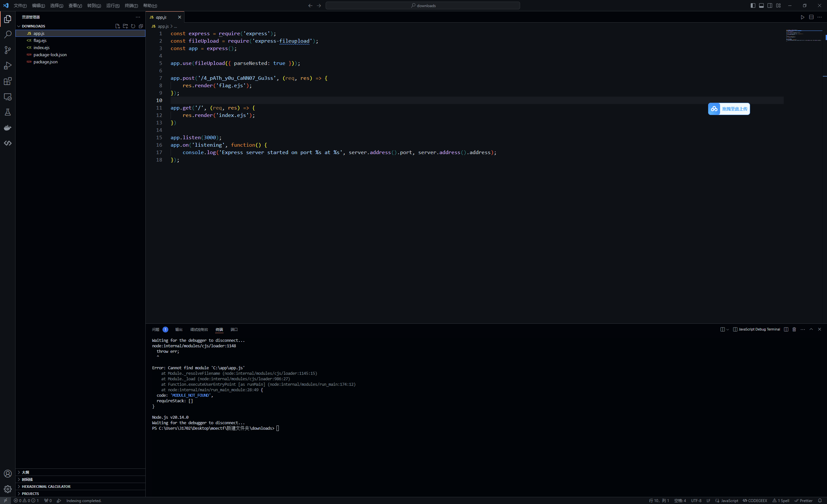827x504 pixels.
Task: Open the Source Control view
Action: coord(8,50)
